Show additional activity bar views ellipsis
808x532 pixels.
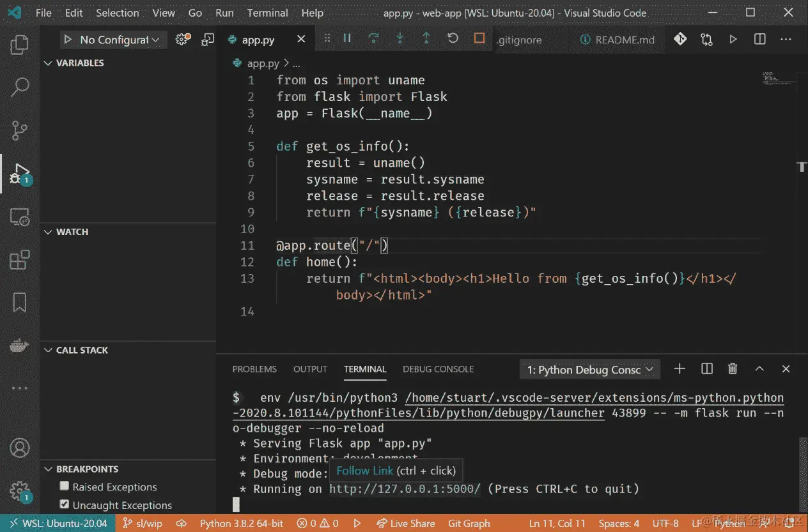click(x=20, y=388)
